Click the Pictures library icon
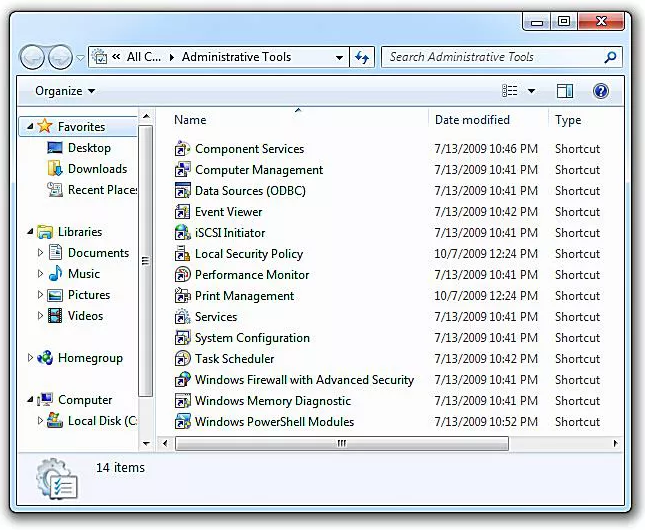 (55, 295)
